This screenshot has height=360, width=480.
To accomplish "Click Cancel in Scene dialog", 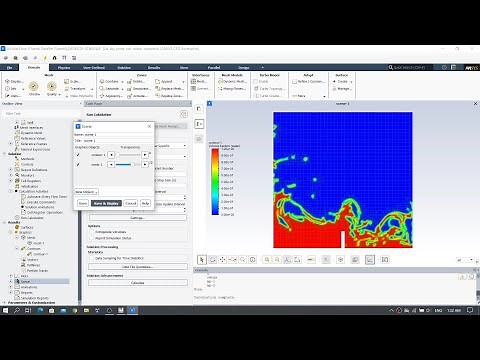I will pos(131,203).
